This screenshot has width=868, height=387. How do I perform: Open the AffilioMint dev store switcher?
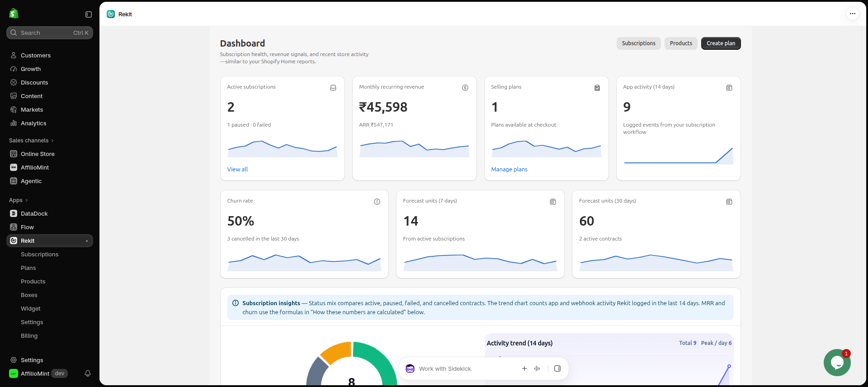(38, 373)
